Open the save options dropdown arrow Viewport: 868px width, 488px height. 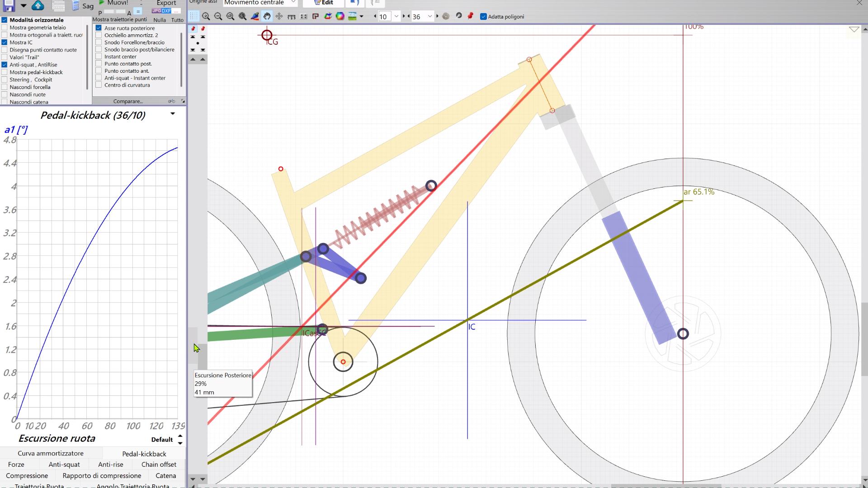coord(24,6)
